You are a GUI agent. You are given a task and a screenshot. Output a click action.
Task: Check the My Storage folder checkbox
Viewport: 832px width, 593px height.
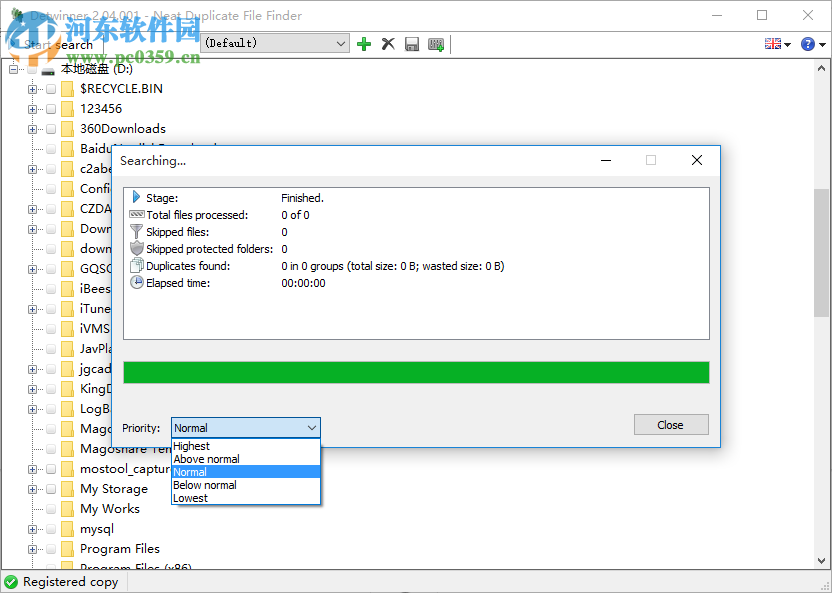(x=51, y=489)
